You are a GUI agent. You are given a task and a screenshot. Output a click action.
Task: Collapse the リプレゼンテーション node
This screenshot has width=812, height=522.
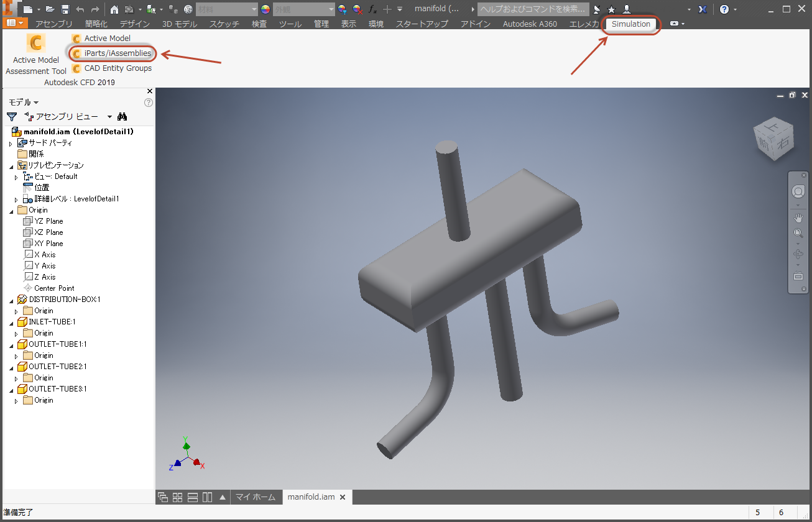11,166
